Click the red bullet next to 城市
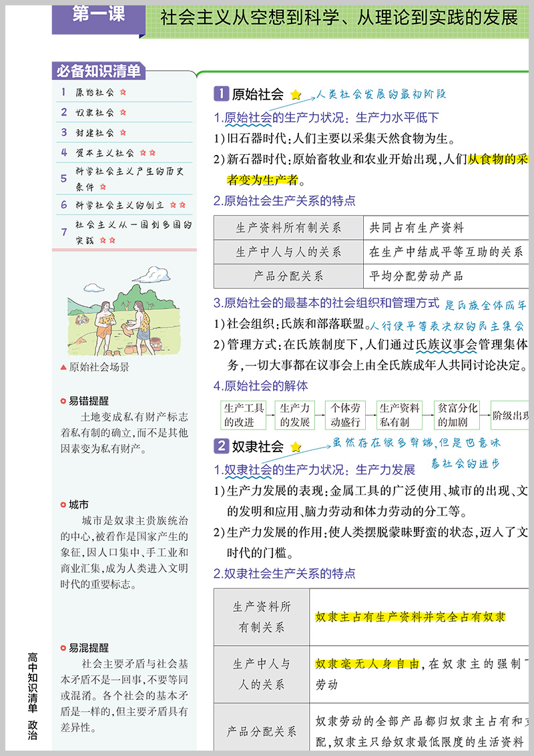The width and height of the screenshot is (534, 756). 63,505
